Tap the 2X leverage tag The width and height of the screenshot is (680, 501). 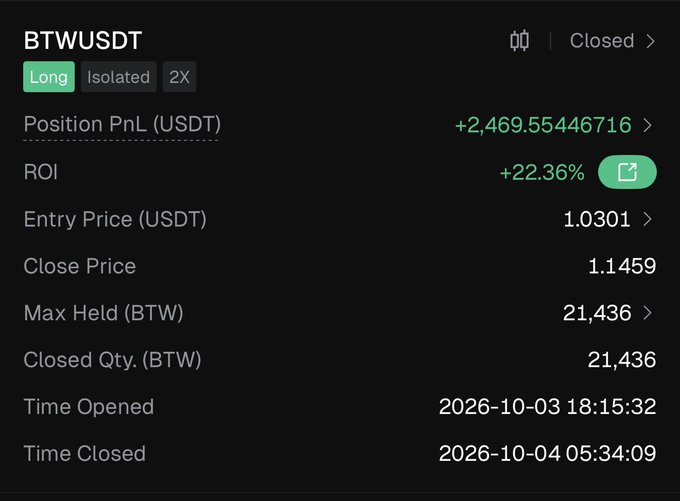[x=180, y=77]
